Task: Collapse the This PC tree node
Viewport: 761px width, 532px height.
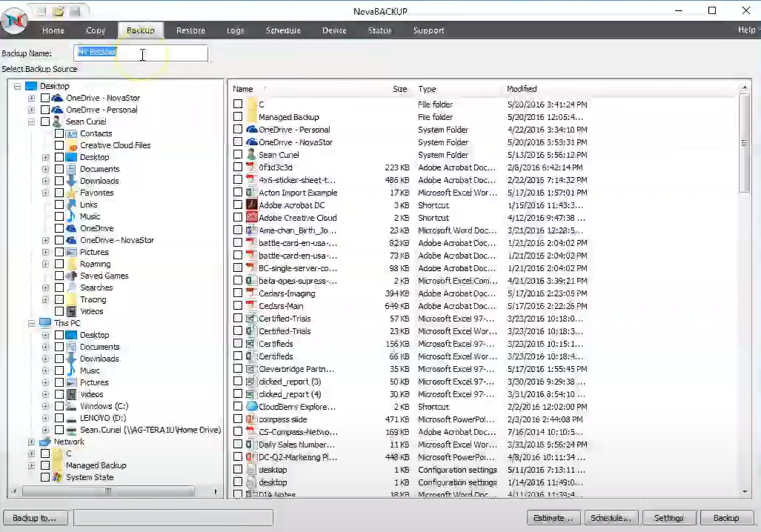Action: tap(32, 323)
